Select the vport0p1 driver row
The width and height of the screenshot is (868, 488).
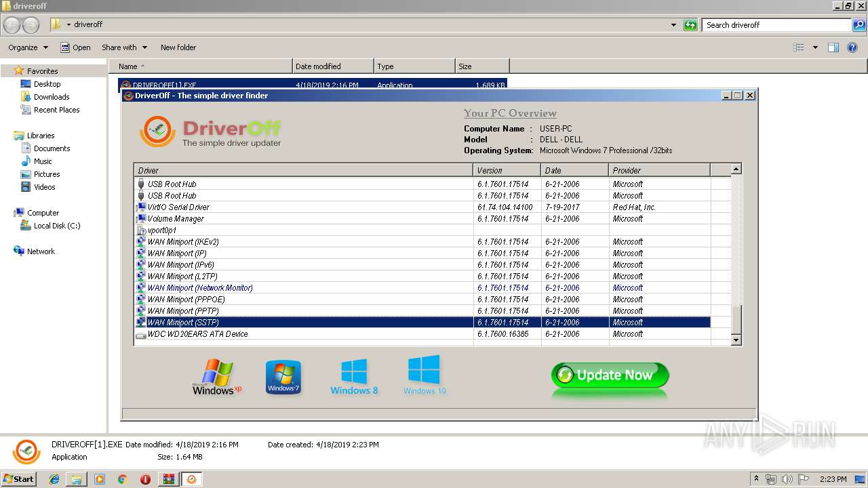click(x=422, y=230)
